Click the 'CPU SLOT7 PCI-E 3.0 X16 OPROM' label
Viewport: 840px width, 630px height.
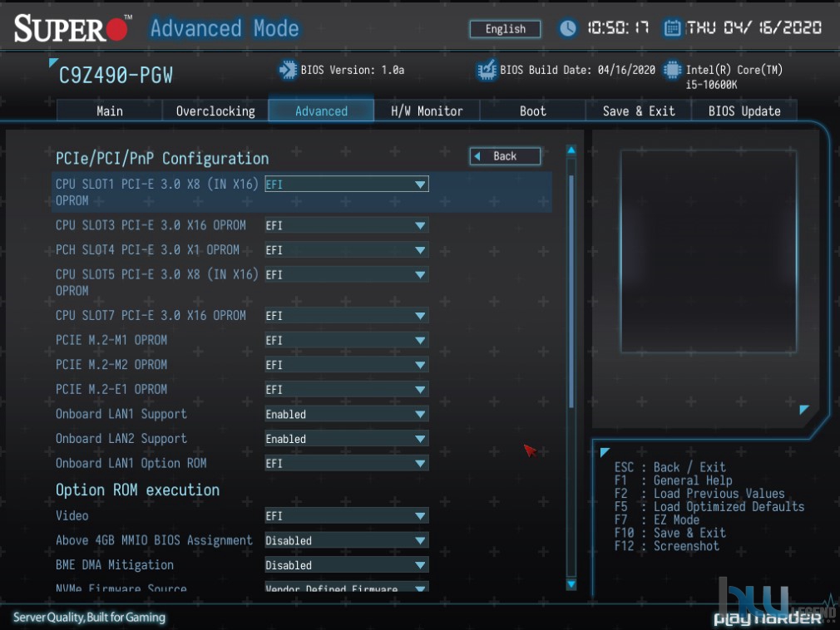point(151,316)
